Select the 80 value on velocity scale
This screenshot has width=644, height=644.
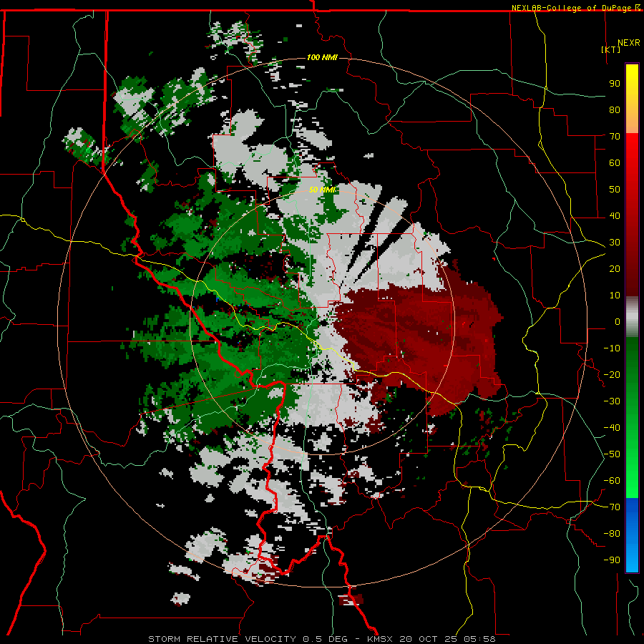[x=615, y=110]
